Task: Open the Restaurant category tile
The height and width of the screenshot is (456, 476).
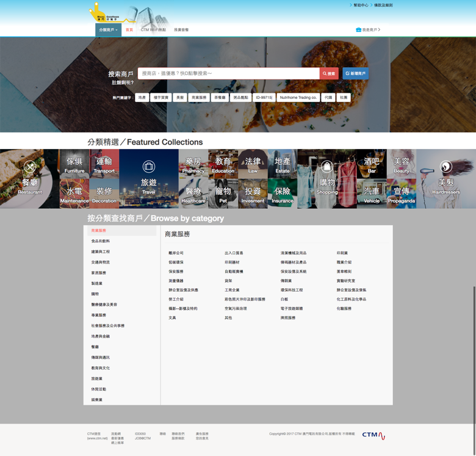Action: [30, 179]
